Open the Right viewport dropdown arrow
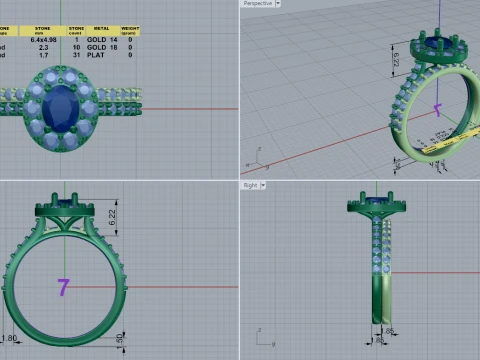The width and height of the screenshot is (480, 360). (x=263, y=185)
